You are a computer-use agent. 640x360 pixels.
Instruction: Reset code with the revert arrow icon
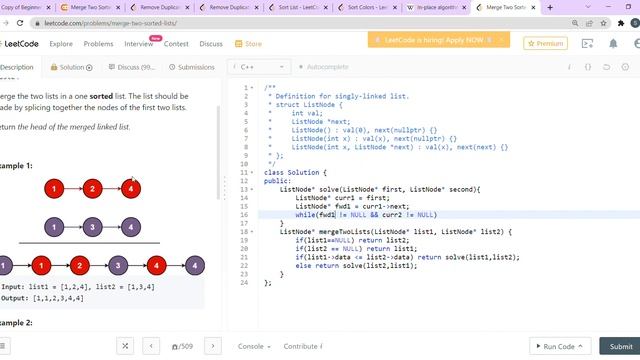(607, 67)
